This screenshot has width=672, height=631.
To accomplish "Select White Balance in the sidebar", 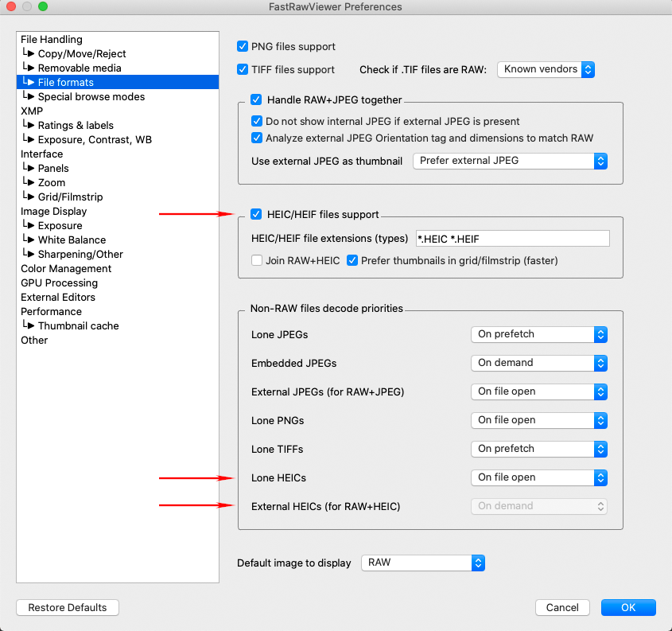I will [x=72, y=240].
